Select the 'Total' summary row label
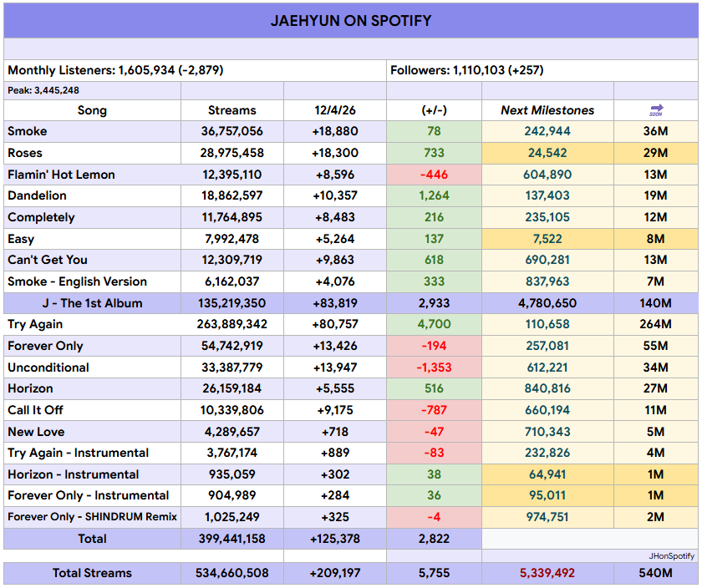This screenshot has width=702, height=588. [92, 539]
